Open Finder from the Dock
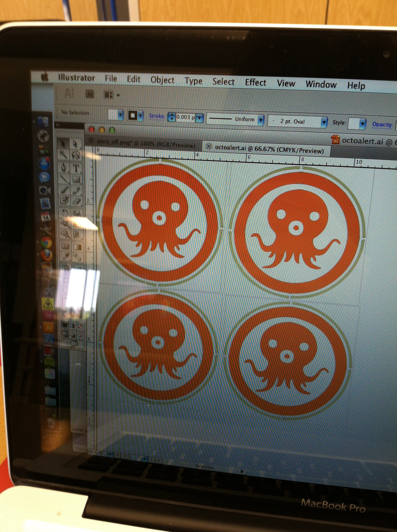This screenshot has height=532, width=397. pos(43,122)
